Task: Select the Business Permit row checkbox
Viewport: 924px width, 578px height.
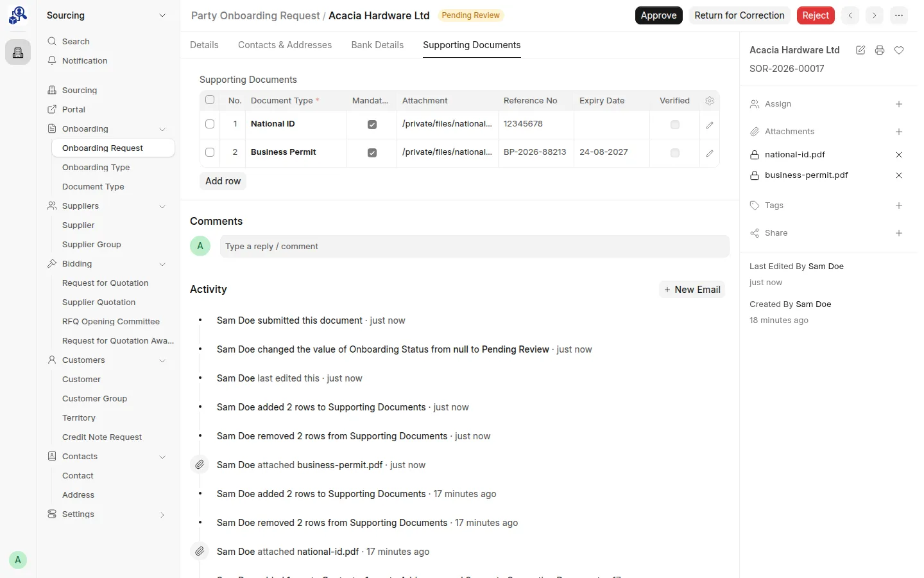Action: 210,152
